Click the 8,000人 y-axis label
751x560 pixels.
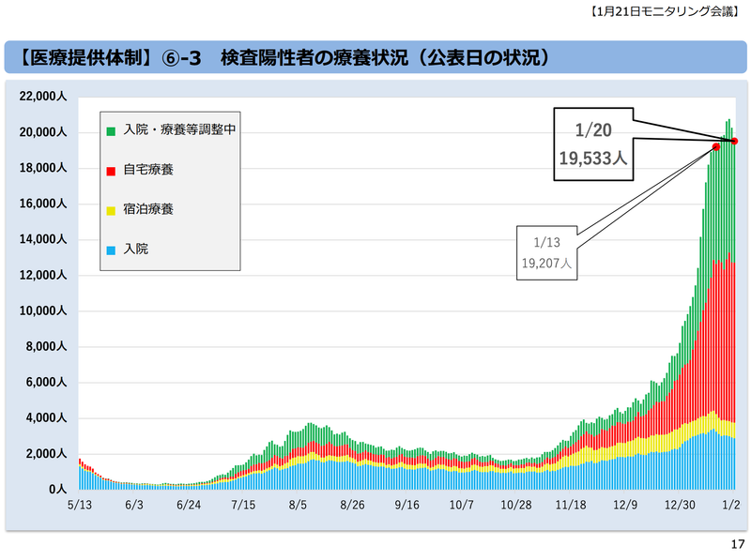[46, 346]
